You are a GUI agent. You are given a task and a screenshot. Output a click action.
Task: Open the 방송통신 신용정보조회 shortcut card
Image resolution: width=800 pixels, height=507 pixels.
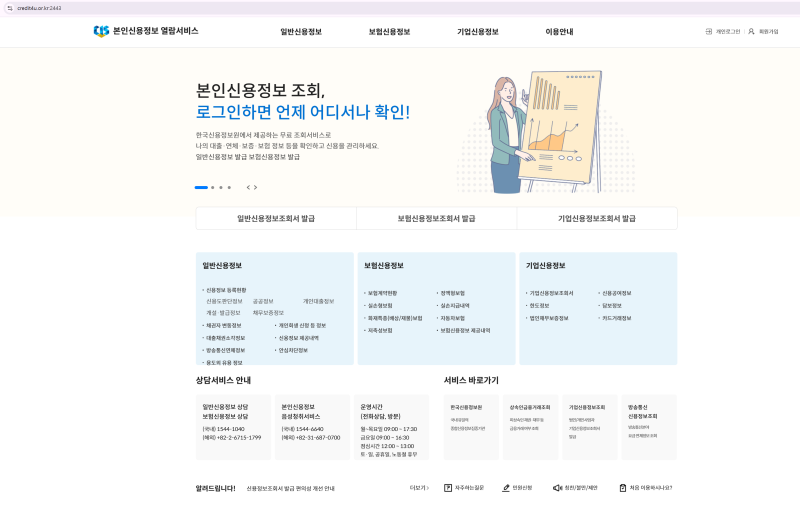pos(649,427)
